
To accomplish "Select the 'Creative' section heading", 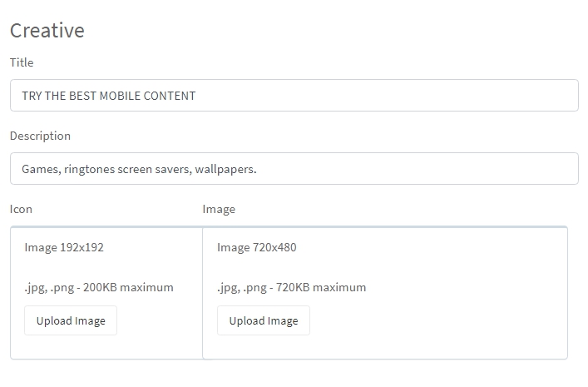I will click(47, 31).
